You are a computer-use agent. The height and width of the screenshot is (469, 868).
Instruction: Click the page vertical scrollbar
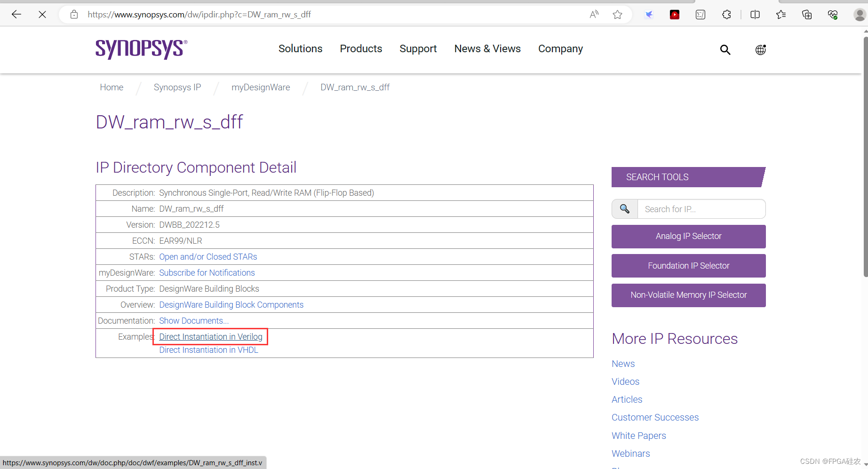pyautogui.click(x=865, y=157)
